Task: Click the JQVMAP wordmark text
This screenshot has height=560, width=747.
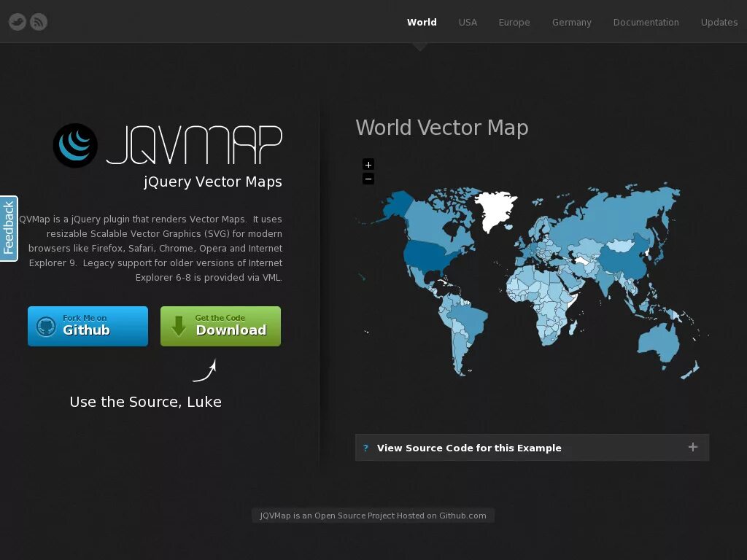Action: pyautogui.click(x=194, y=145)
